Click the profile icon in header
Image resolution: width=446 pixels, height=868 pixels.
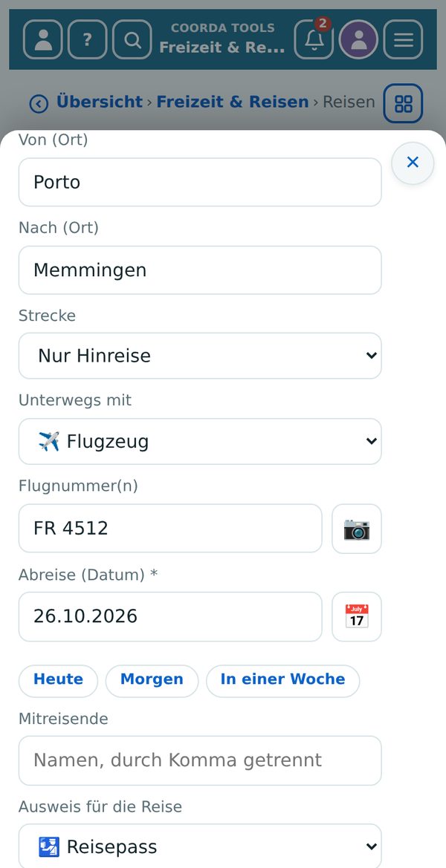pyautogui.click(x=42, y=39)
